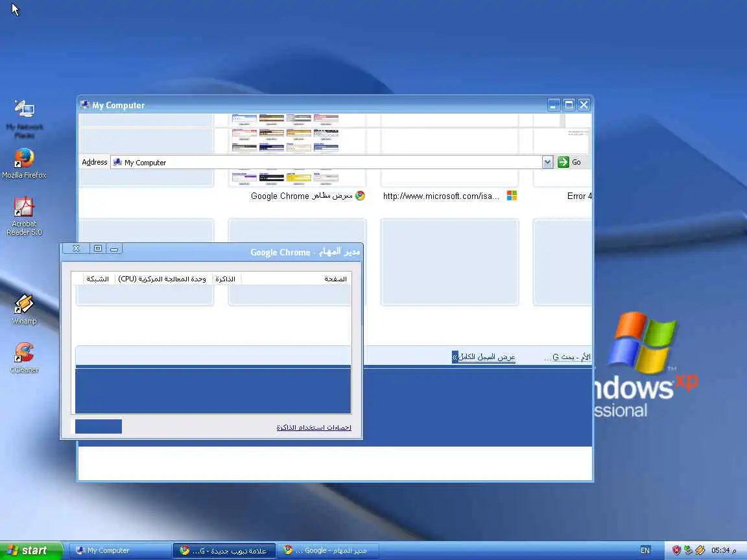Switch to My Computer taskbar button
747x560 pixels.
pos(121,550)
